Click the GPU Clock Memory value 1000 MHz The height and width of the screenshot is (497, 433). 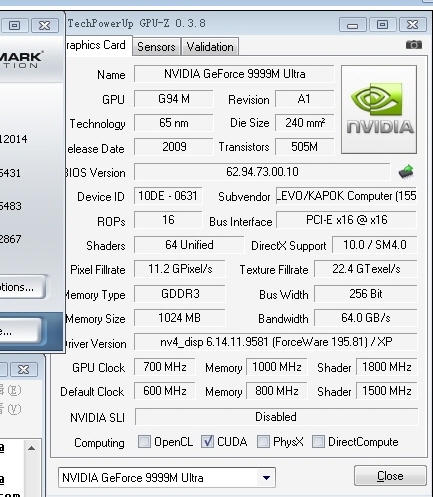coord(277,367)
